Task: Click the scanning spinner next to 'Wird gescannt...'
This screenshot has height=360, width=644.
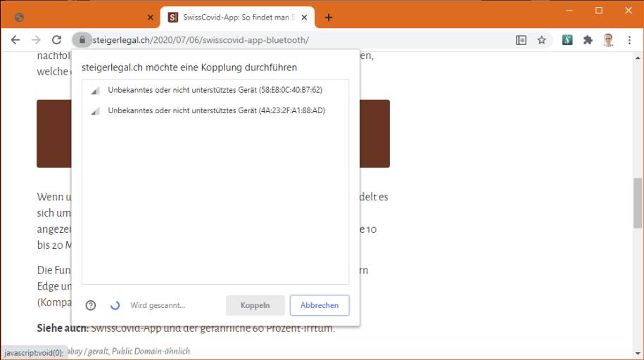Action: pos(115,305)
